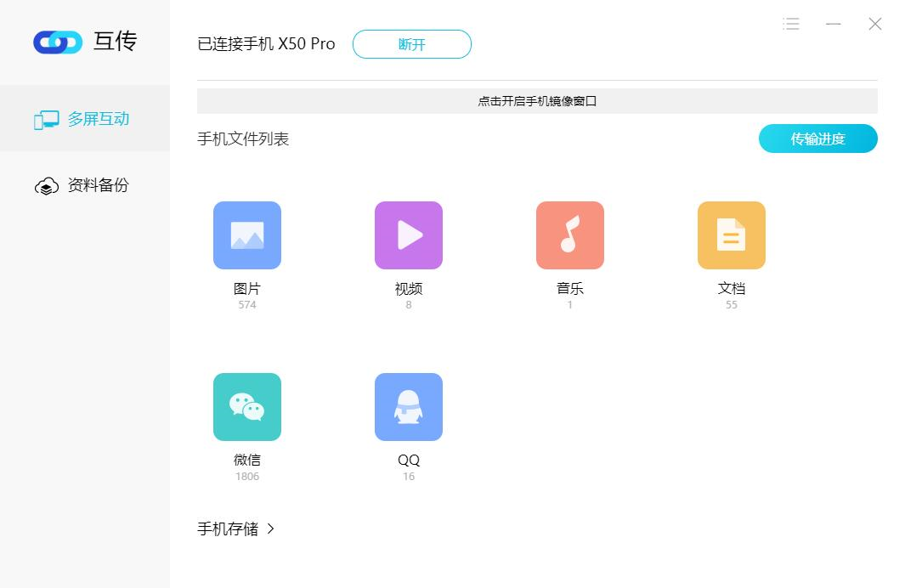Image resolution: width=905 pixels, height=588 pixels.
Task: Click the 手机文件列表 heading
Action: point(243,139)
